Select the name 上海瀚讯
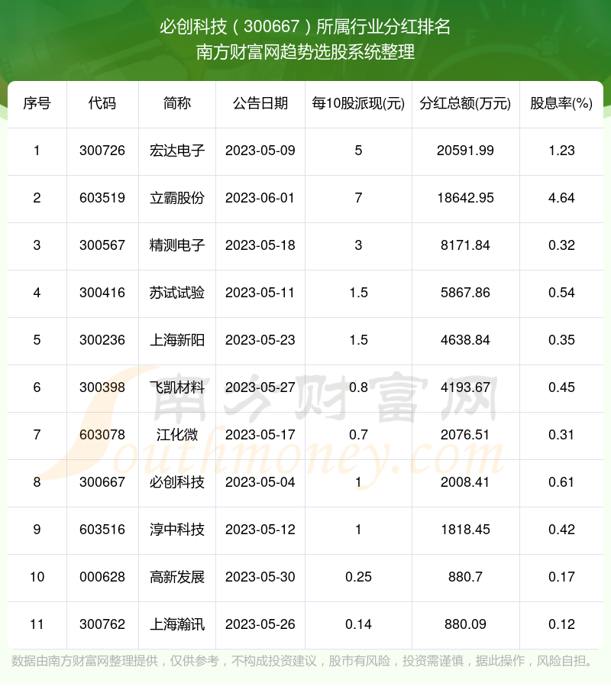The height and width of the screenshot is (700, 611). (176, 624)
